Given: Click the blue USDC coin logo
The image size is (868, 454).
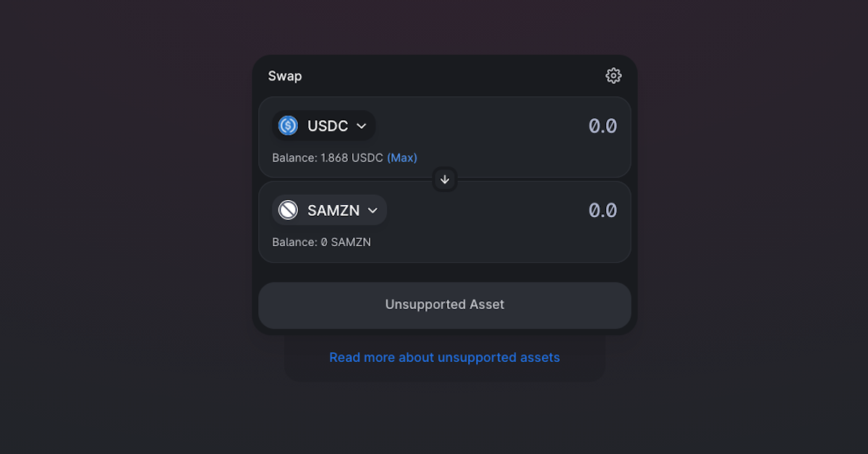Looking at the screenshot, I should coord(288,125).
